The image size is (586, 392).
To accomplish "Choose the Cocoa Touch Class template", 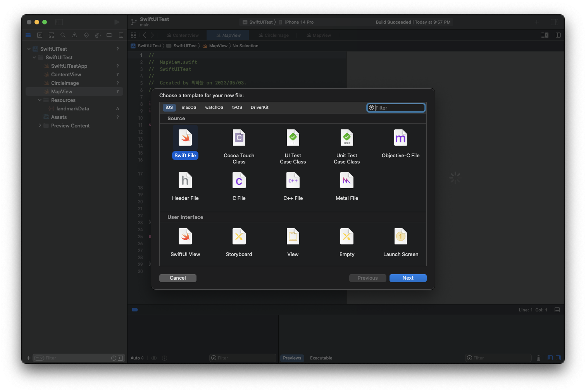I will click(x=239, y=146).
